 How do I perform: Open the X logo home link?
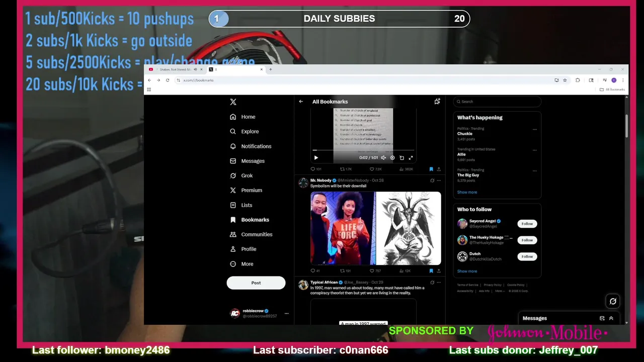(x=233, y=102)
